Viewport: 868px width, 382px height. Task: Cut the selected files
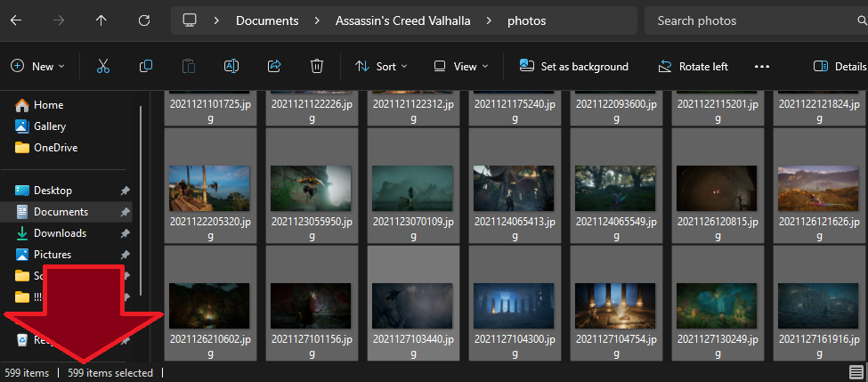click(x=103, y=67)
